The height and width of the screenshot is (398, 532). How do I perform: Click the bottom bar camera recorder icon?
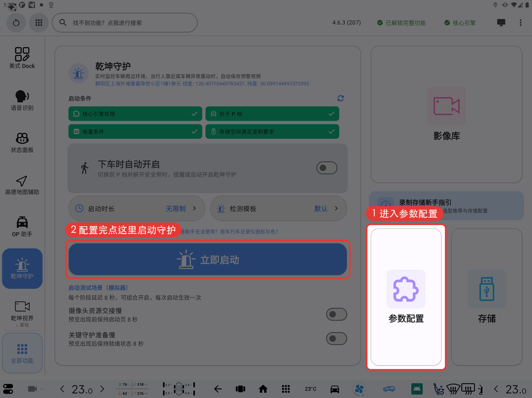click(32, 389)
